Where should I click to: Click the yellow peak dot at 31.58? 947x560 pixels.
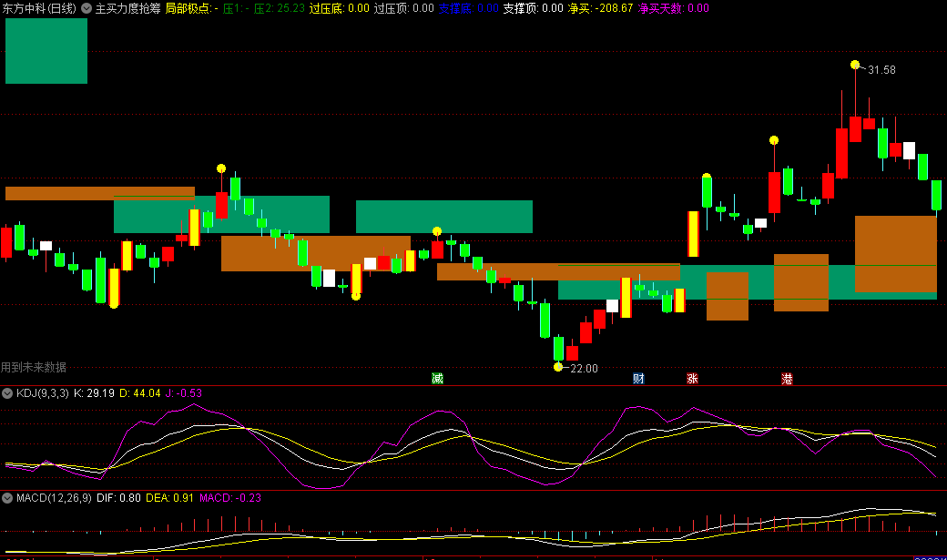855,65
